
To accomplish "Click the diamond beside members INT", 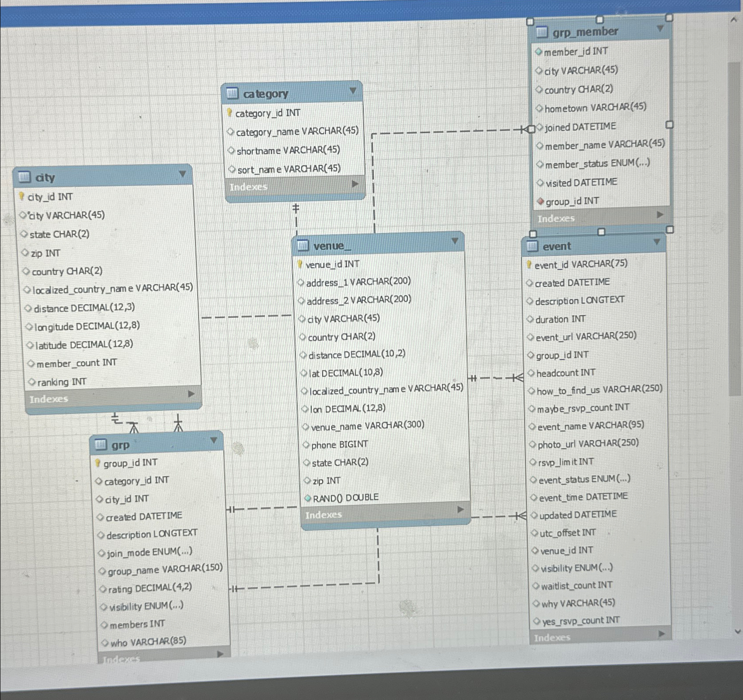I will click(x=104, y=625).
